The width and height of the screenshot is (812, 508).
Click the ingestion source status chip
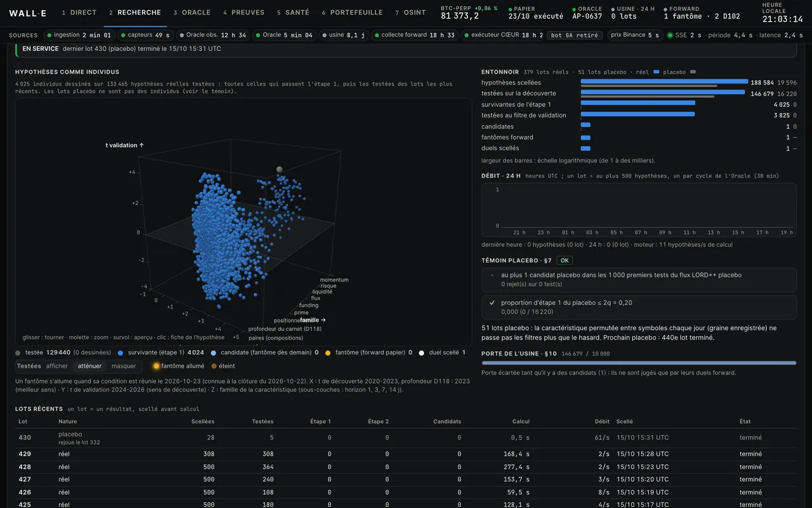(x=79, y=35)
